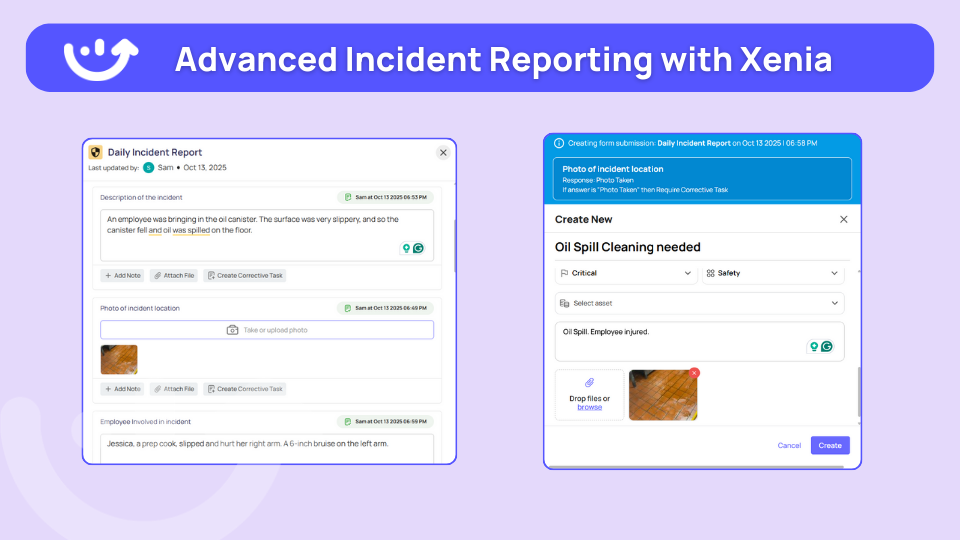This screenshot has width=960, height=540.
Task: Attach File under Photo of incident location
Action: click(x=174, y=389)
